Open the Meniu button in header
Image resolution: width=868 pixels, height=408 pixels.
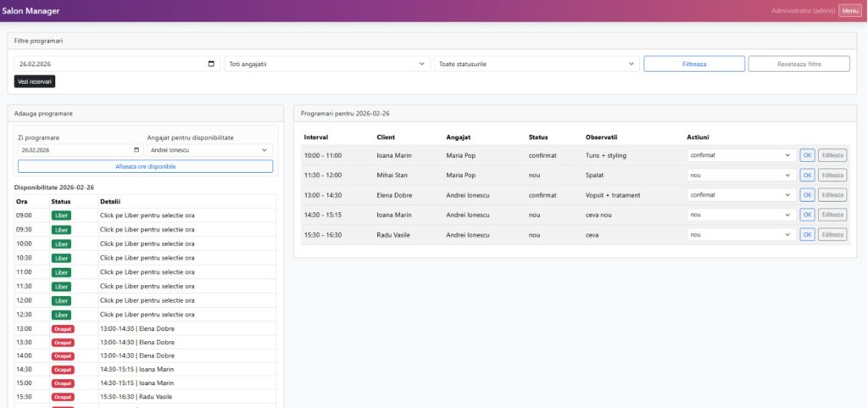849,10
